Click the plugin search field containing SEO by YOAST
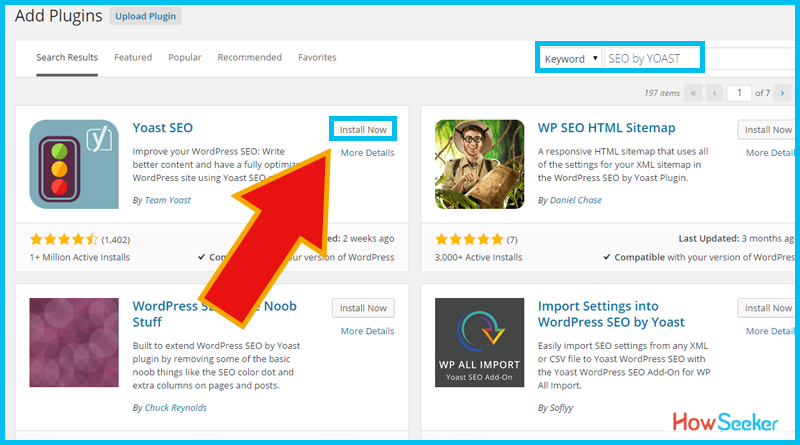 (x=653, y=59)
